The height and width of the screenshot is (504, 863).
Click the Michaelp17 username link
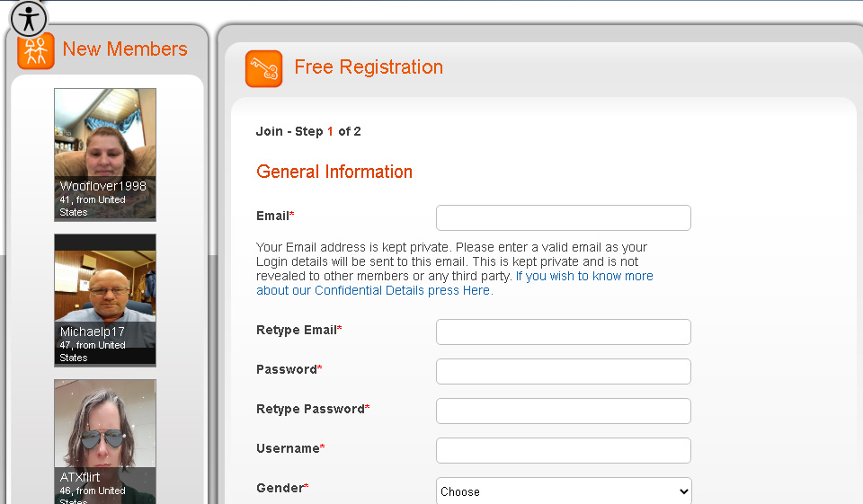click(x=93, y=332)
